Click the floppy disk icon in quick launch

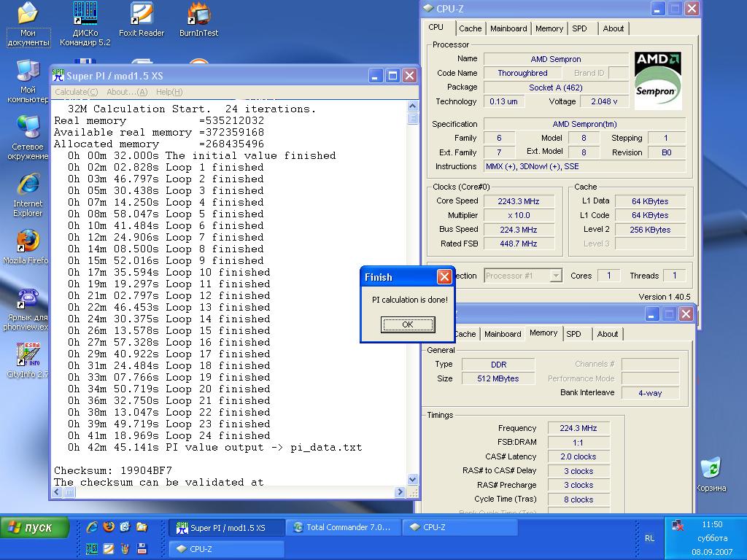(142, 548)
